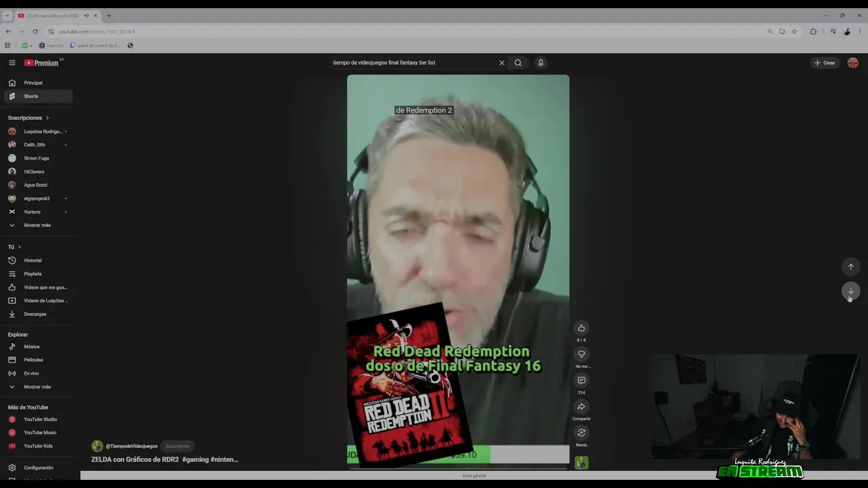Open Música under Explorar
Image resolution: width=868 pixels, height=488 pixels.
click(38, 346)
